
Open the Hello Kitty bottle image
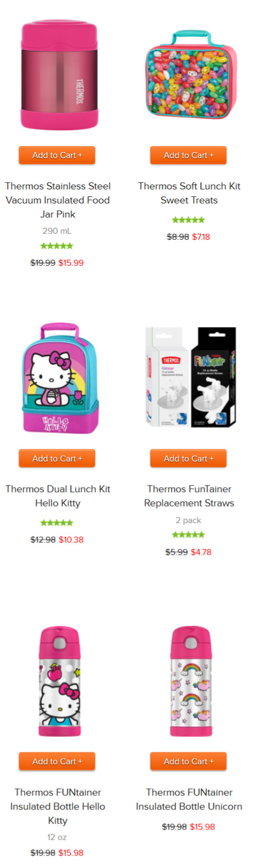pyautogui.click(x=60, y=681)
